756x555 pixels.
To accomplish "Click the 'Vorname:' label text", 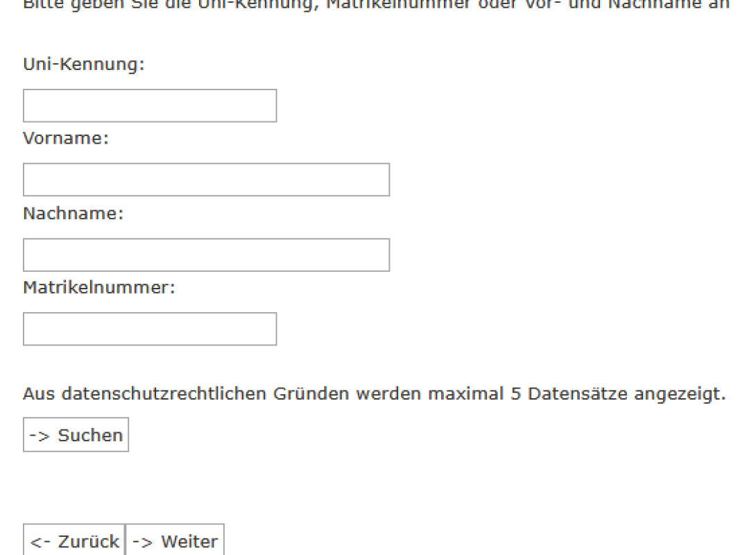I will tap(66, 138).
